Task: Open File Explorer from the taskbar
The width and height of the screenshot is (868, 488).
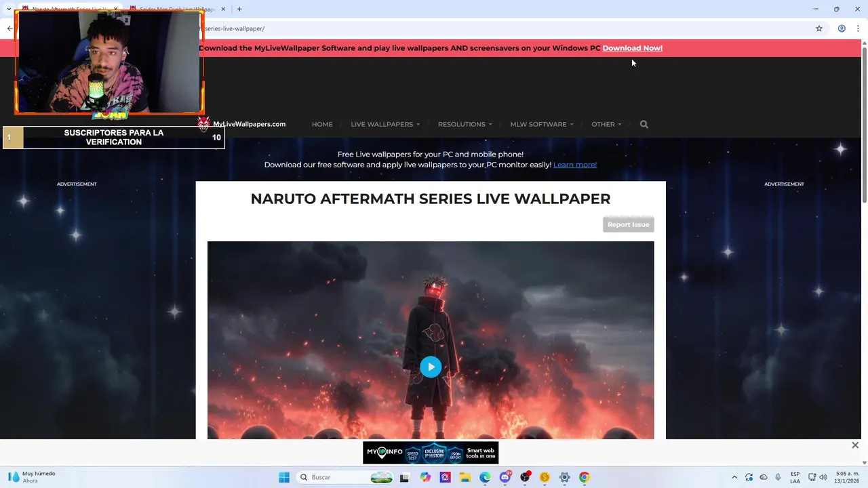Action: tap(465, 477)
